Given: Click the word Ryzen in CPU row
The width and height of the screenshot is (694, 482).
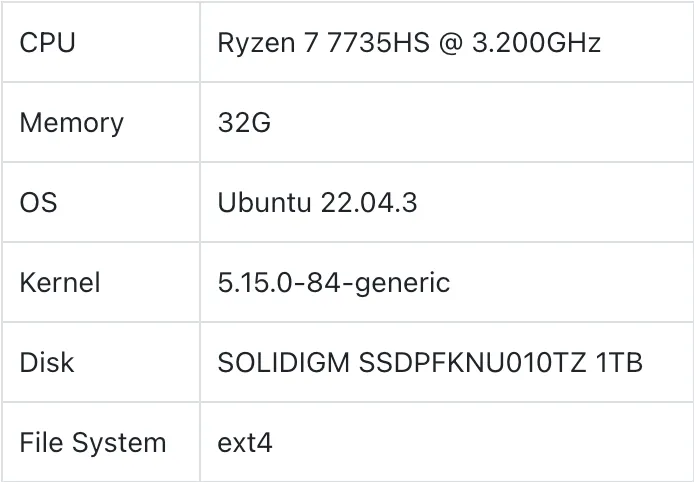Looking at the screenshot, I should [256, 43].
